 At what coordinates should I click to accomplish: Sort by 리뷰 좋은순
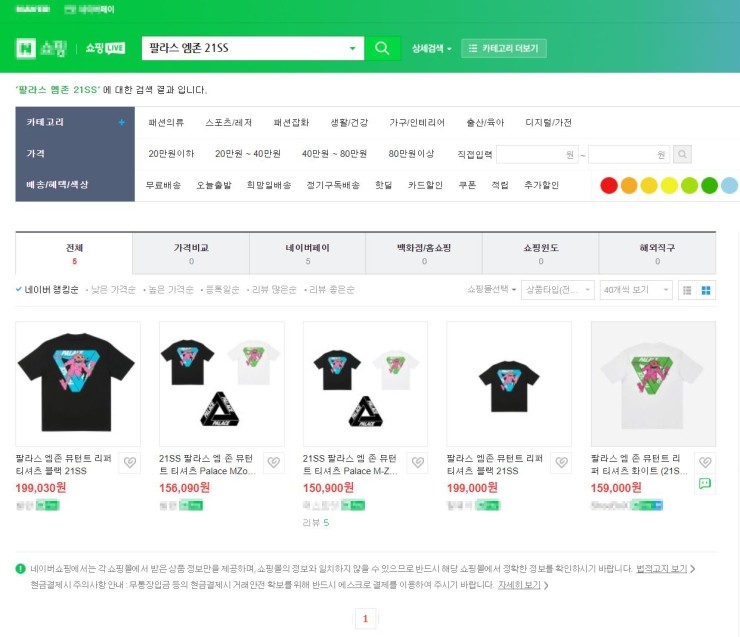332,290
